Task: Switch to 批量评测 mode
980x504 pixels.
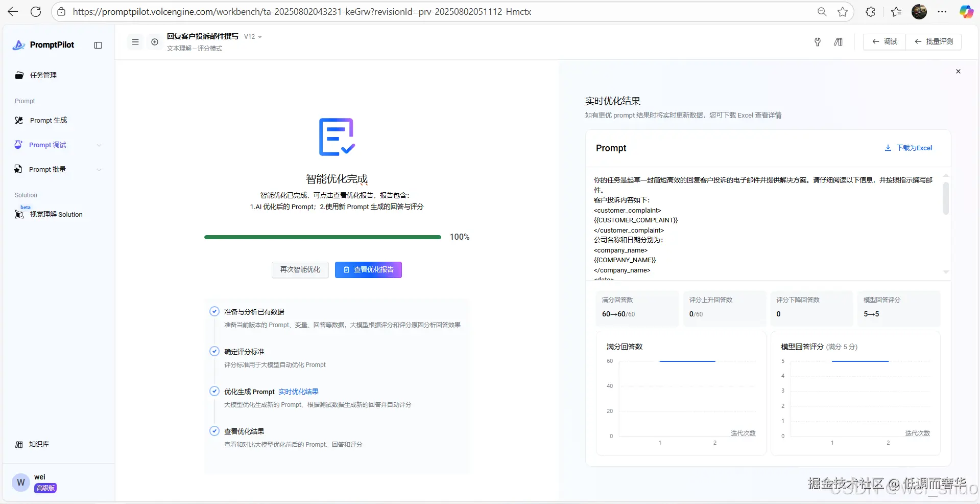Action: (934, 42)
